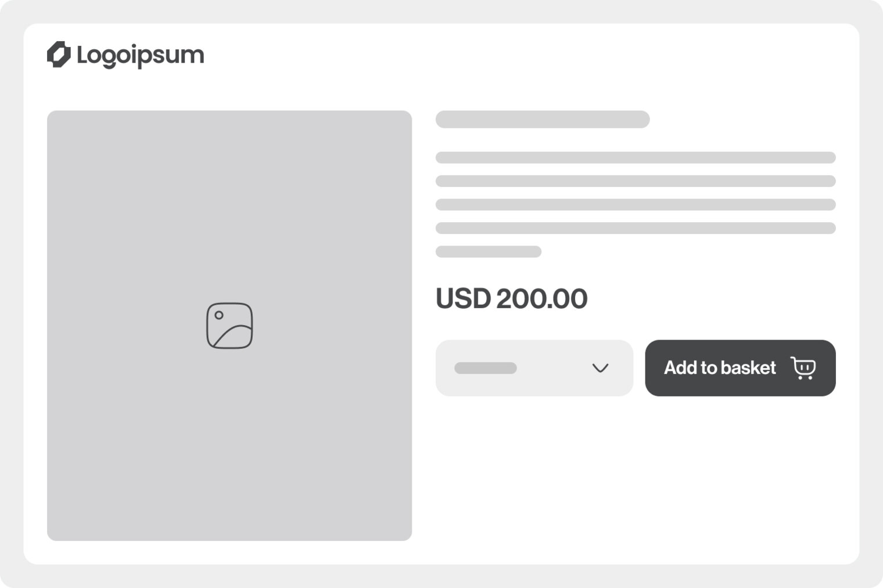Click the second description placeholder line
Viewport: 883px width, 588px height.
(636, 181)
